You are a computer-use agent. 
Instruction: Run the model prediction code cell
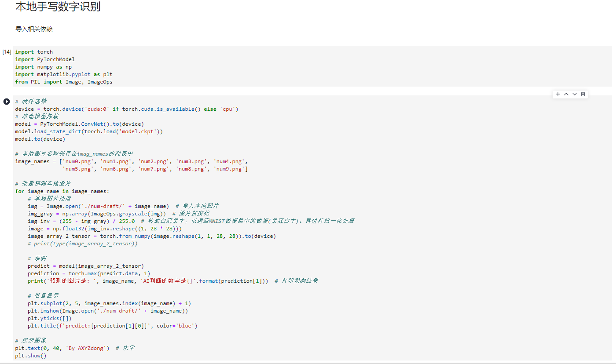point(7,102)
